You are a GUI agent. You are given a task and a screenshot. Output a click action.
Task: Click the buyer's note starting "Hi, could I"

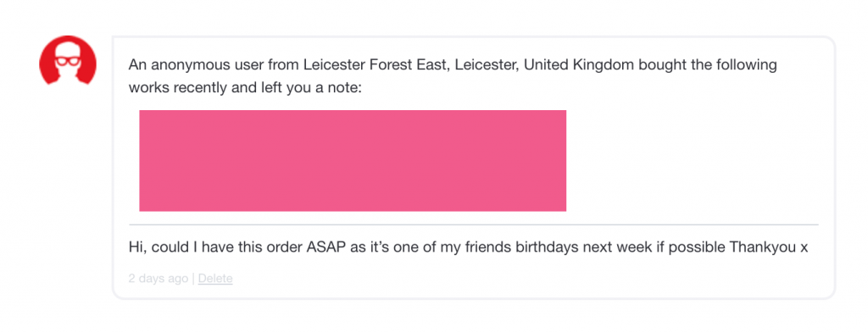tap(468, 247)
